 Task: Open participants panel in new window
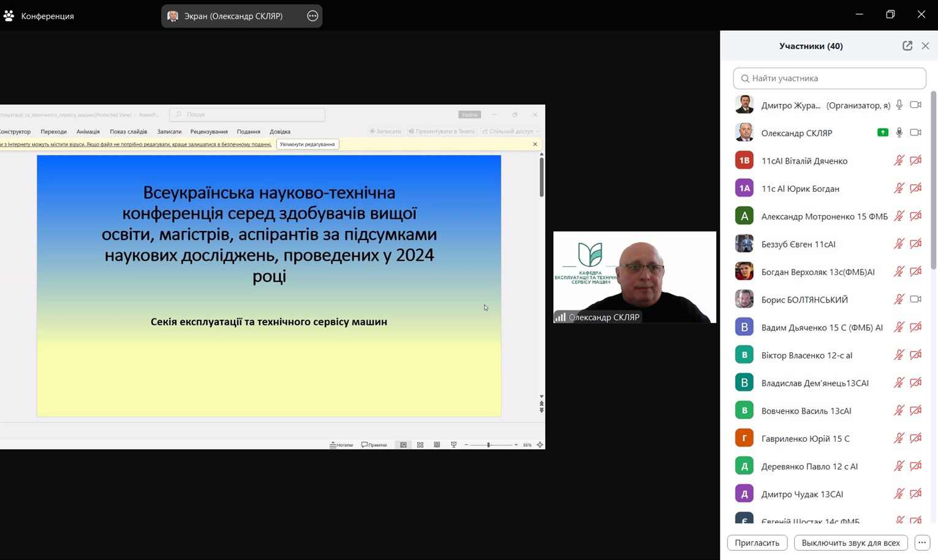907,45
